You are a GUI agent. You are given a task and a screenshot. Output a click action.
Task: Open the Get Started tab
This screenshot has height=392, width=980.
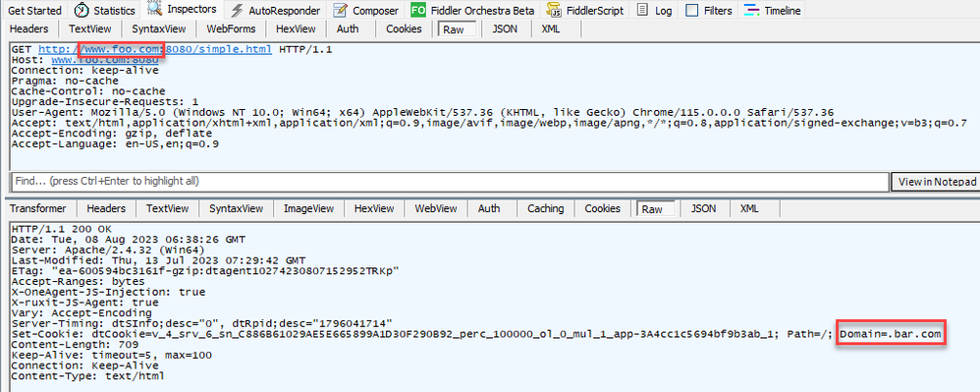coord(35,11)
